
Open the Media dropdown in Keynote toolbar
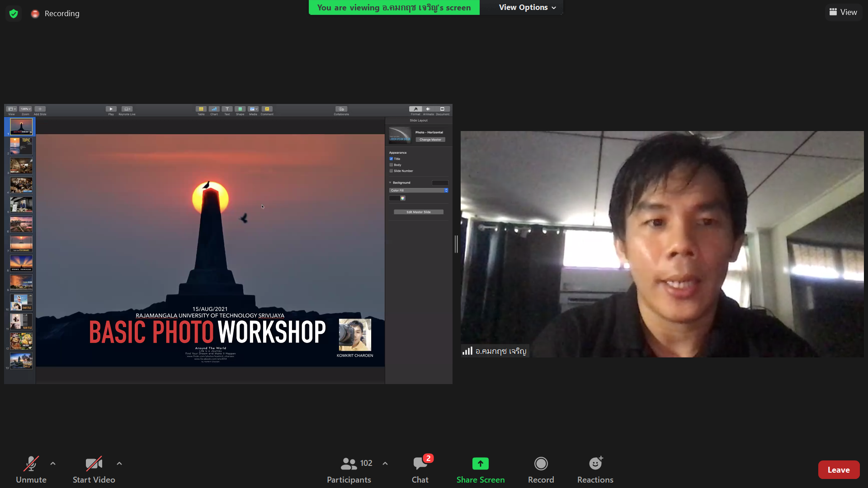253,109
